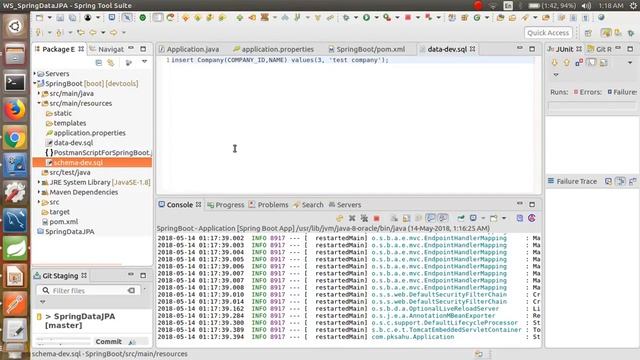Toggle Link with Editor in Package Explorer
Image resolution: width=640 pixels, height=360 pixels.
[x=111, y=63]
